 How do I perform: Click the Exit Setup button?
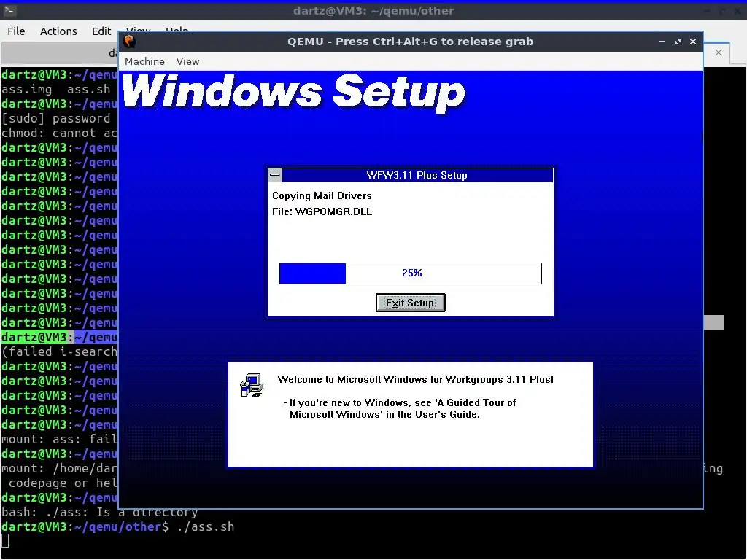coord(410,303)
